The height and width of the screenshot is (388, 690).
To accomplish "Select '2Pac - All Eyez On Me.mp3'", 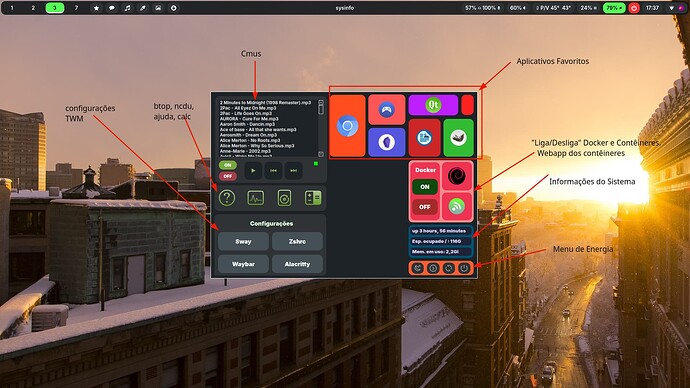I will point(248,108).
